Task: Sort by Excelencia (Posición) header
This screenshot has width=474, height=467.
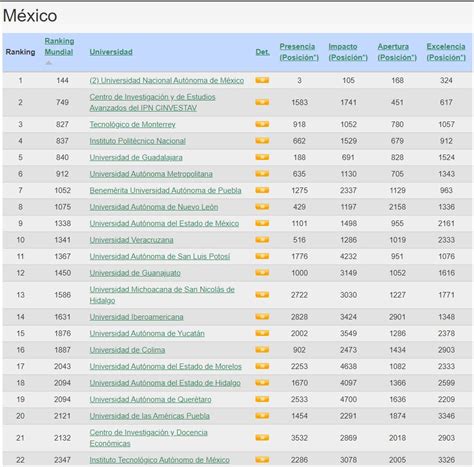Action: coord(446,52)
